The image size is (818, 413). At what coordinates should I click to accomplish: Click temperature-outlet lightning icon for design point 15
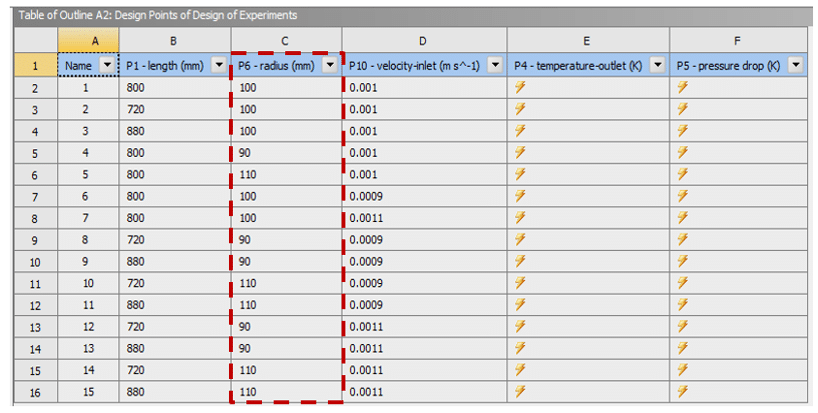pyautogui.click(x=520, y=392)
